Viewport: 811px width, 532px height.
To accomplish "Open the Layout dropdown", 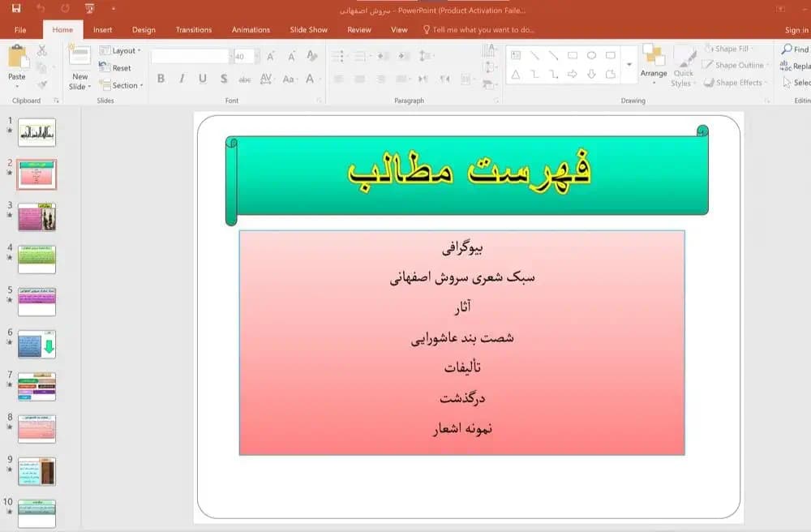I will [120, 50].
